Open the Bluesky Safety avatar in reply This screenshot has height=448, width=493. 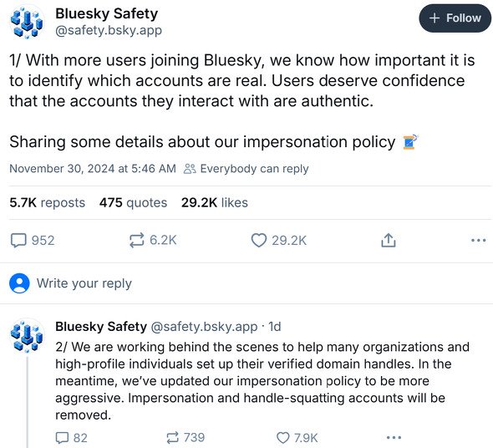coord(27,335)
